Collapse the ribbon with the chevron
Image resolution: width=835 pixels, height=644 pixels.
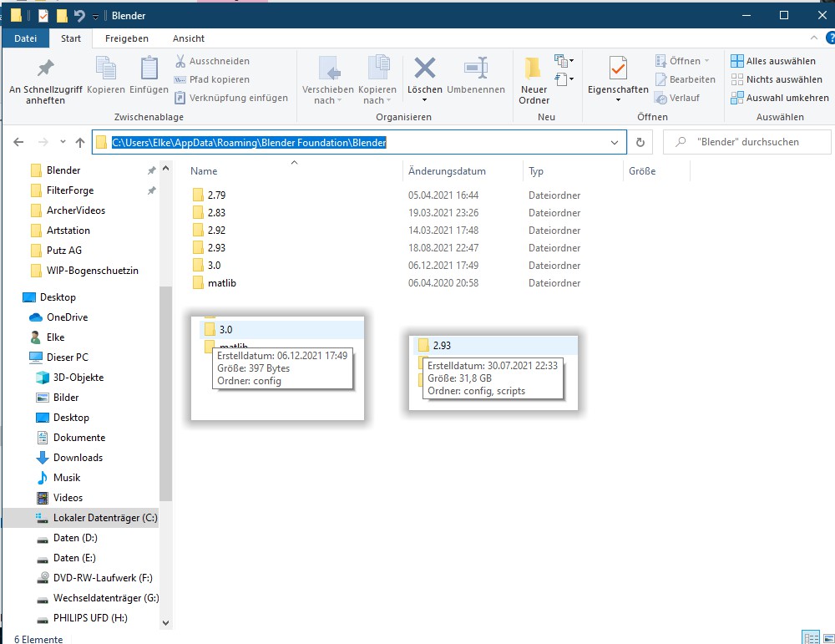pos(813,38)
